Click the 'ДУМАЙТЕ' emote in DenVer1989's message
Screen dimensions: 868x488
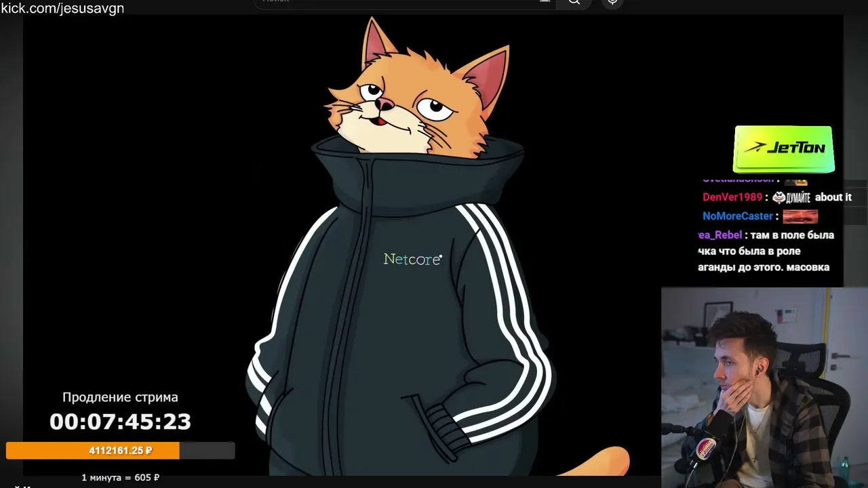791,197
